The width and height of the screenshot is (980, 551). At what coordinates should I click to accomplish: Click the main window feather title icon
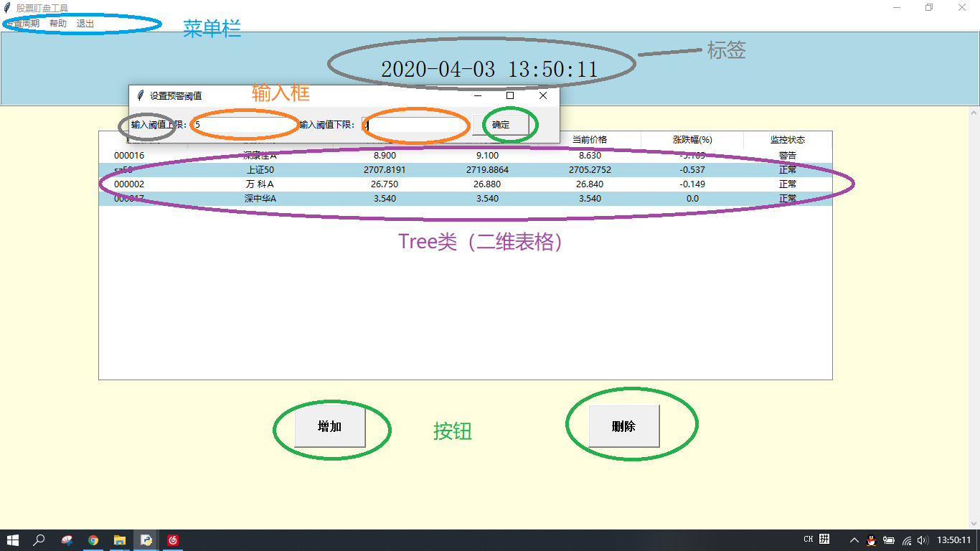point(7,8)
